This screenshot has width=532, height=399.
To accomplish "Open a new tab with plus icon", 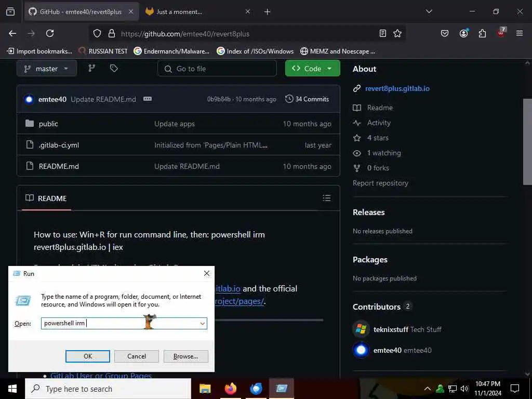I will pos(267,12).
